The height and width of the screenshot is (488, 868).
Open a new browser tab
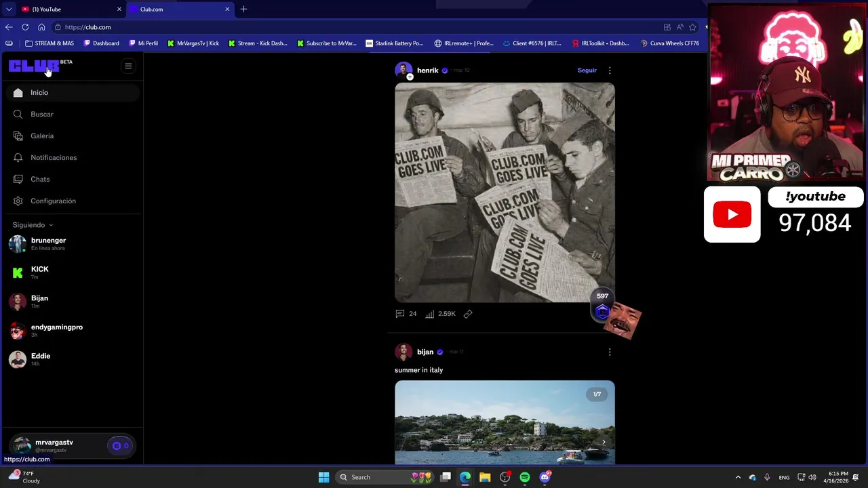[243, 9]
